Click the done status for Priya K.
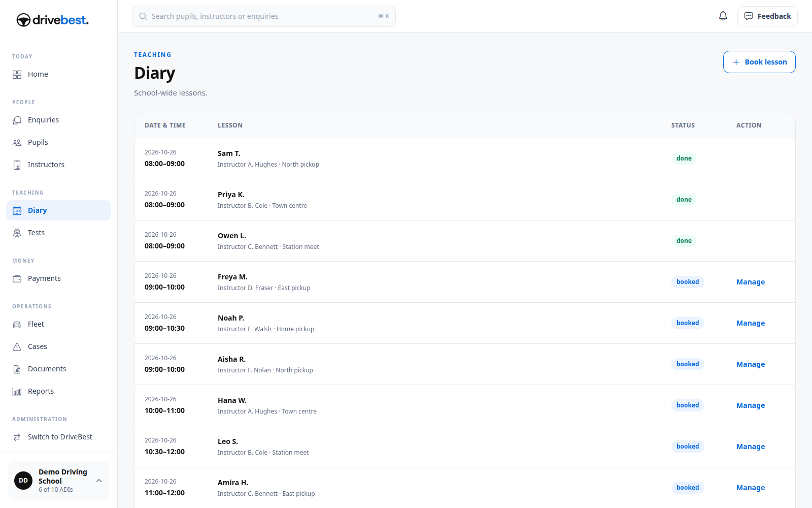812x508 pixels. click(684, 200)
